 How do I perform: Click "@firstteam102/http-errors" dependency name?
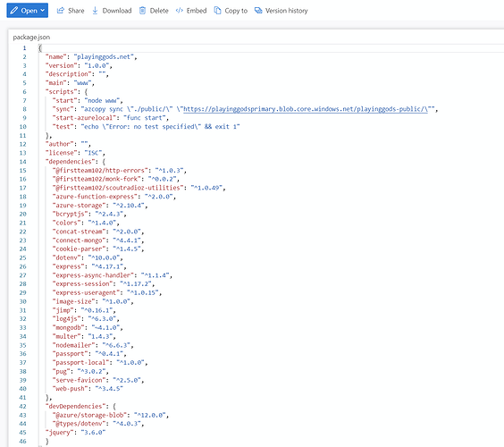tap(100, 170)
